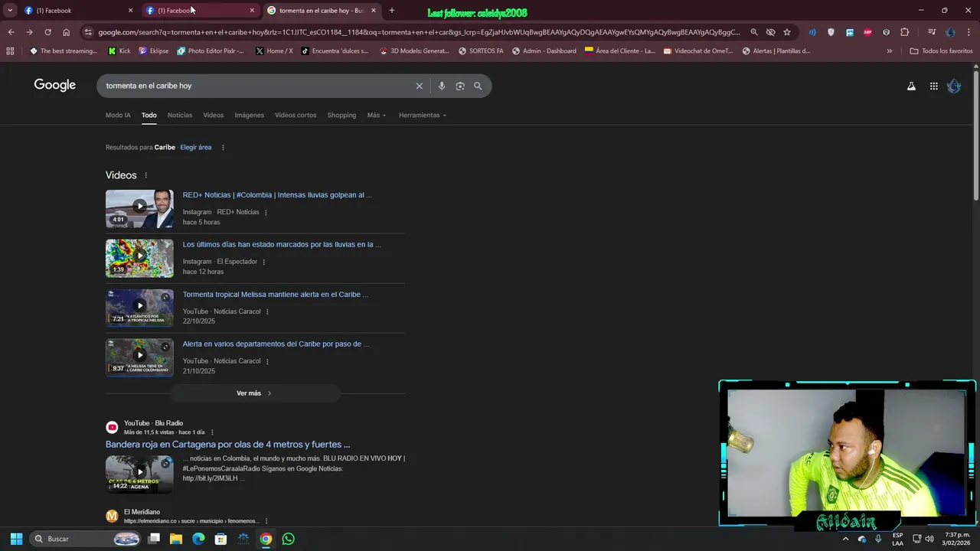980x551 pixels.
Task: Open Alerta en varios departamentos video link
Action: click(276, 344)
